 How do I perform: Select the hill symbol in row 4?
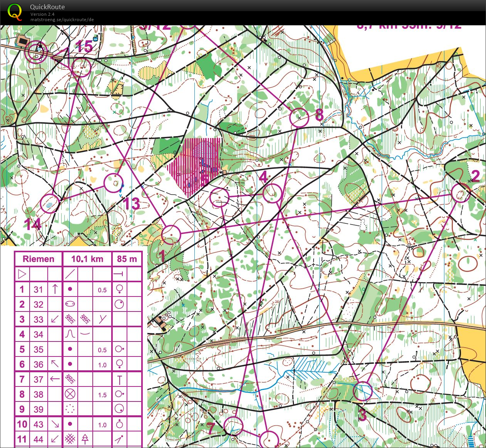pyautogui.click(x=70, y=334)
